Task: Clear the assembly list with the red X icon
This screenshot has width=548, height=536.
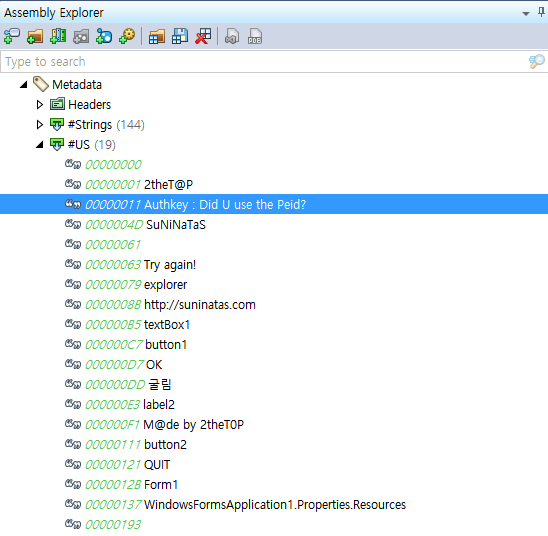Action: tap(203, 36)
